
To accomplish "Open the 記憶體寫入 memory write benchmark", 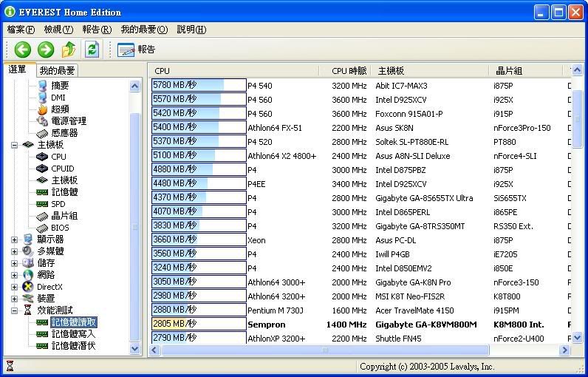I will [x=74, y=334].
